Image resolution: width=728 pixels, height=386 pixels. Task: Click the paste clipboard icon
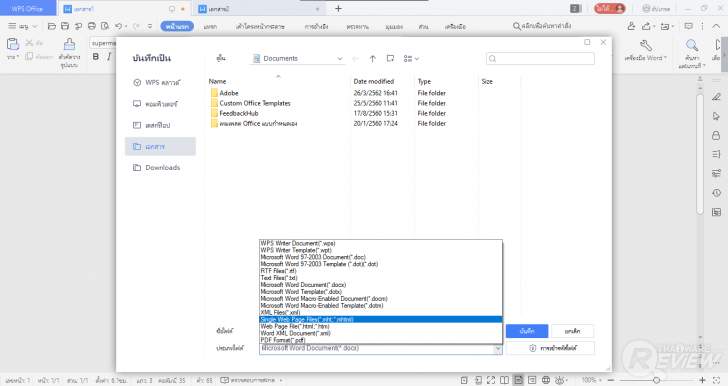click(13, 44)
